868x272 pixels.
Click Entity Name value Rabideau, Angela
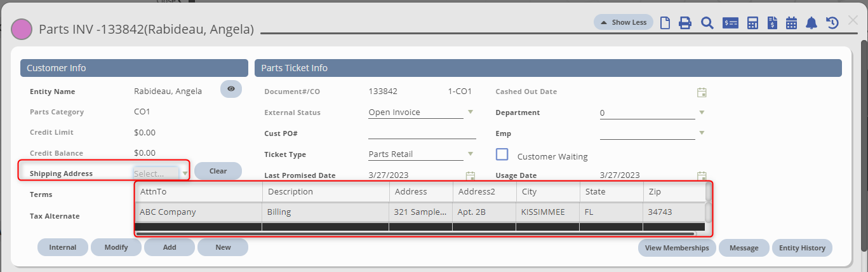click(168, 91)
